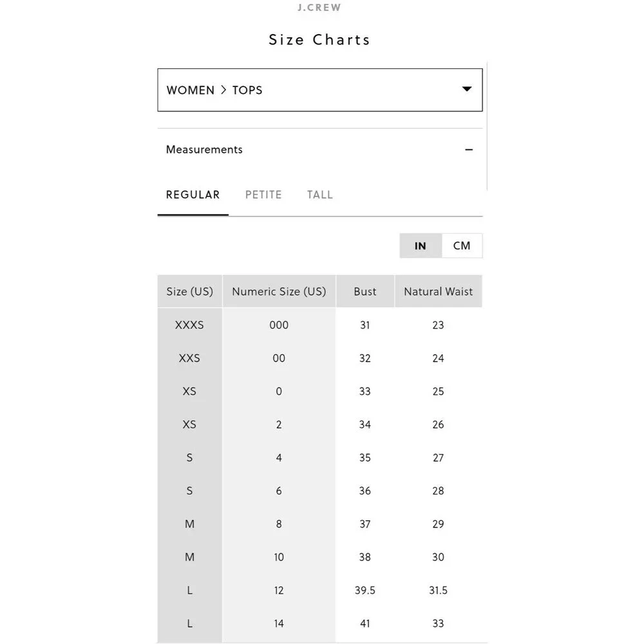Click numeric size 12 cell
The width and height of the screenshot is (644, 644).
279,590
